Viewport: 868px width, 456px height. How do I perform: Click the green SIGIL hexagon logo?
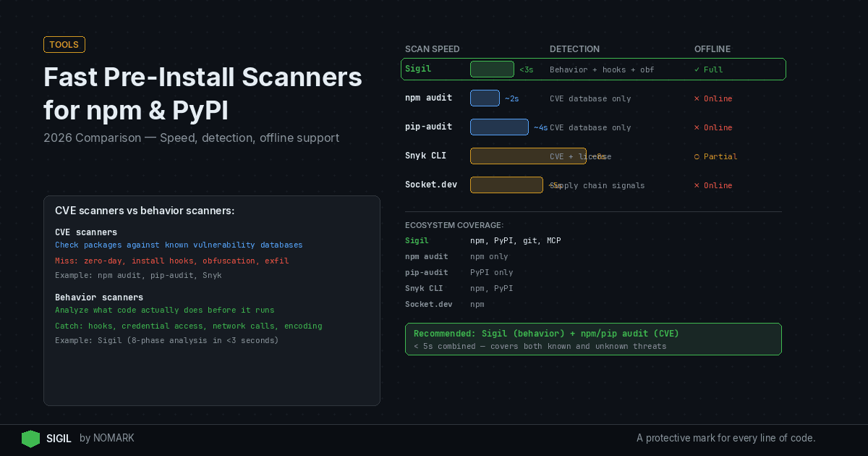pyautogui.click(x=30, y=439)
